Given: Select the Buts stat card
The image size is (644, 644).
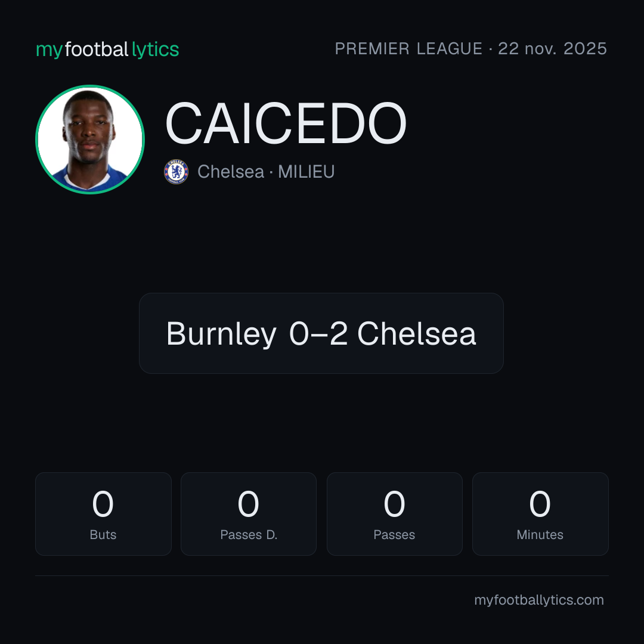Looking at the screenshot, I should click(103, 514).
